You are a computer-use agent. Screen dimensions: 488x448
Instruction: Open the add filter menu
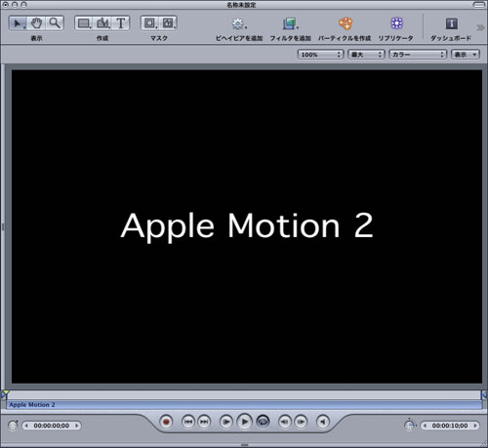[290, 23]
